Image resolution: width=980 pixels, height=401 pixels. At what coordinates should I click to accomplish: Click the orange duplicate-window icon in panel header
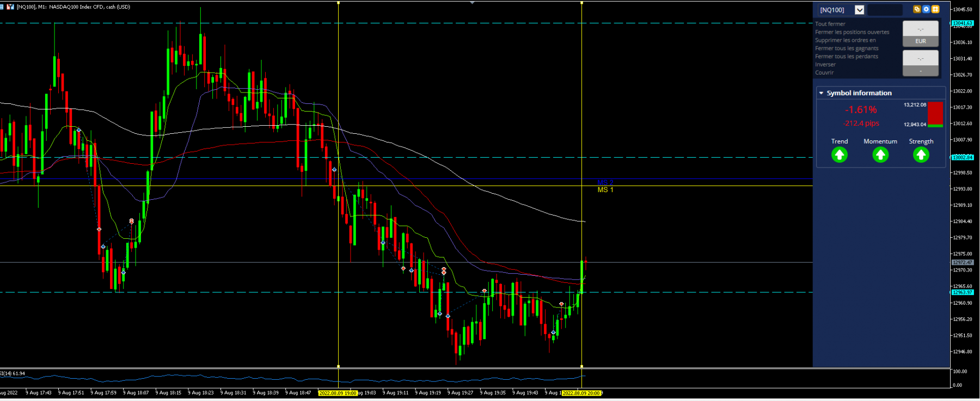917,9
